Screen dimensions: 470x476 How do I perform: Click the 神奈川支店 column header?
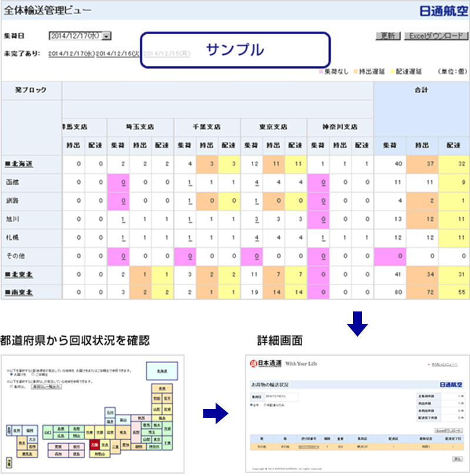[x=340, y=127]
